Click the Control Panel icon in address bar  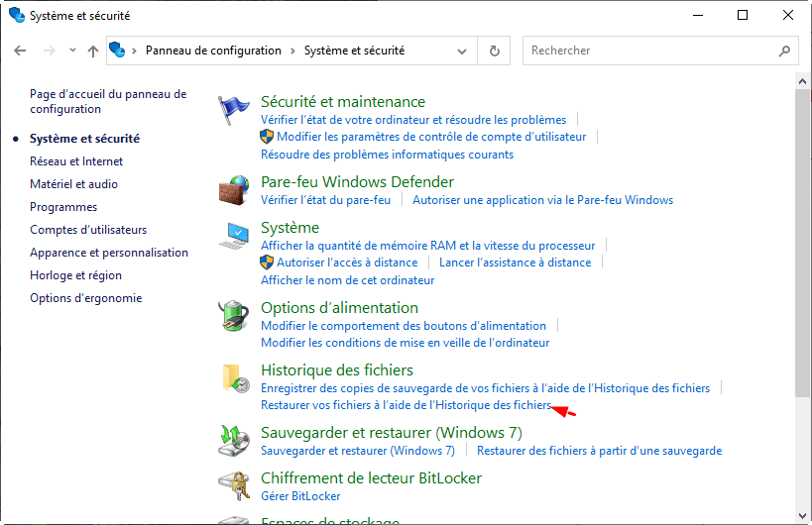click(118, 51)
